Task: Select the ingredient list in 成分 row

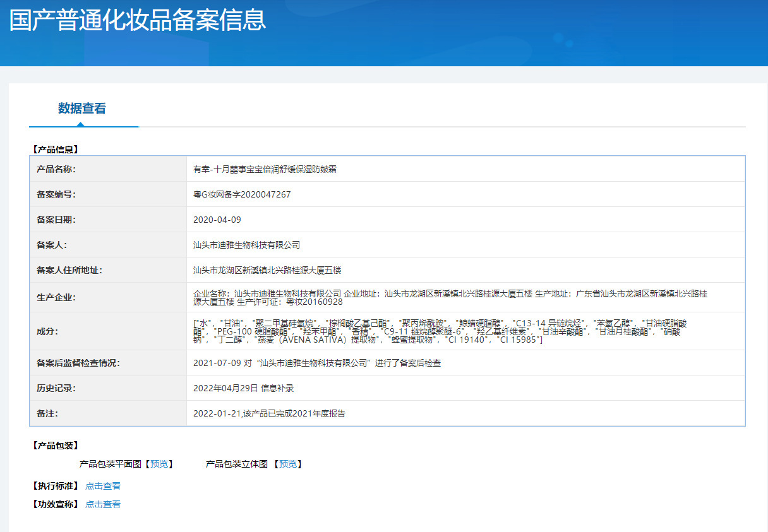Action: coord(441,331)
